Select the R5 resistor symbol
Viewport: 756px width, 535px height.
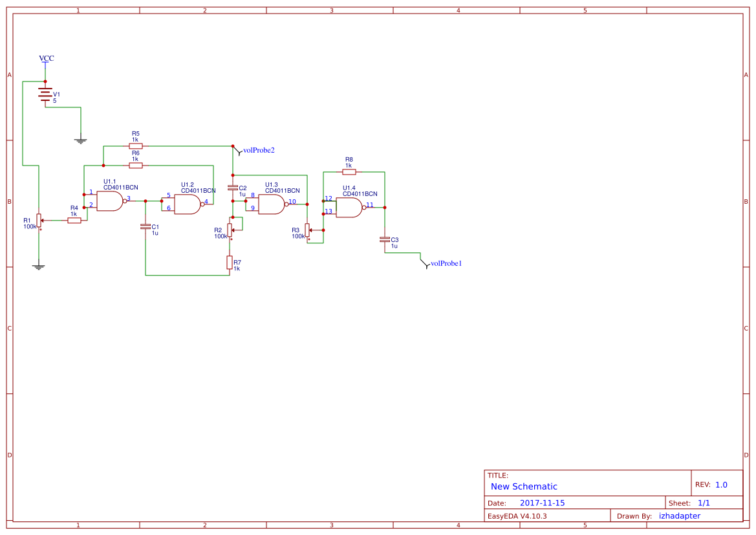pos(136,146)
